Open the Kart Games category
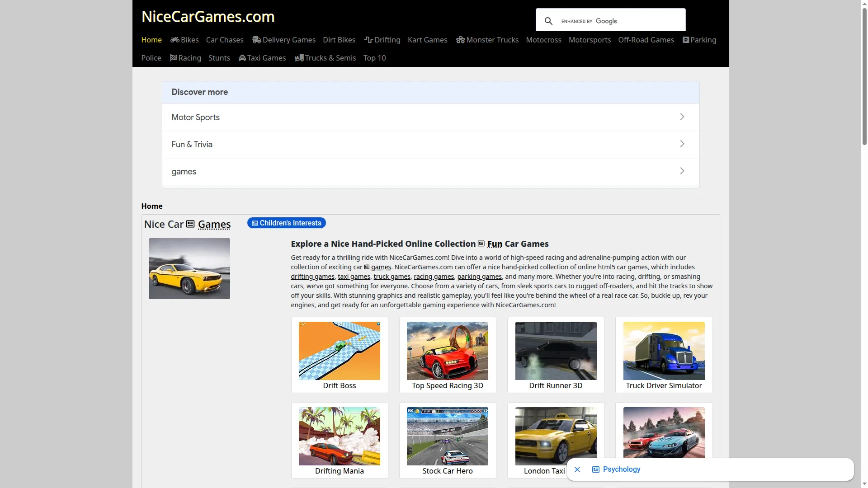Screen dimensions: 868x488 [427, 40]
